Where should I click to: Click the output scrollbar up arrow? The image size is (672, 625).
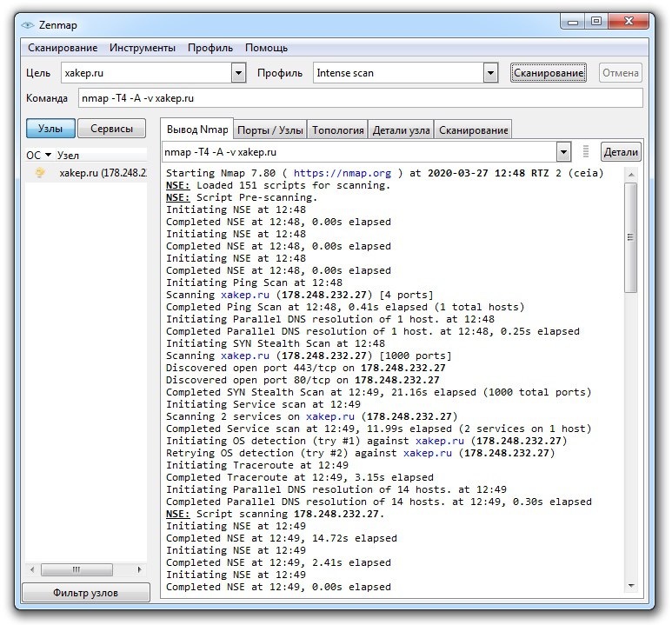[631, 175]
